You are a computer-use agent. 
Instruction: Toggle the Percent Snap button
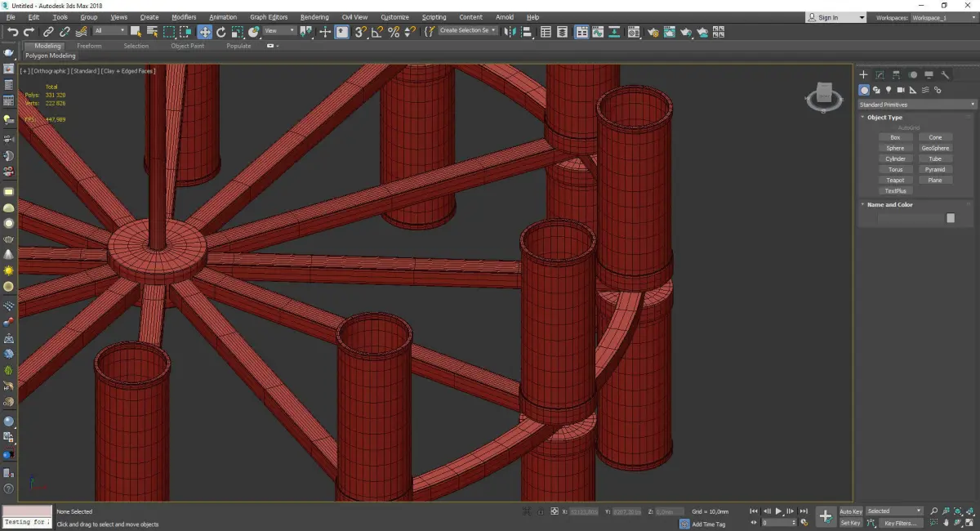(x=394, y=32)
